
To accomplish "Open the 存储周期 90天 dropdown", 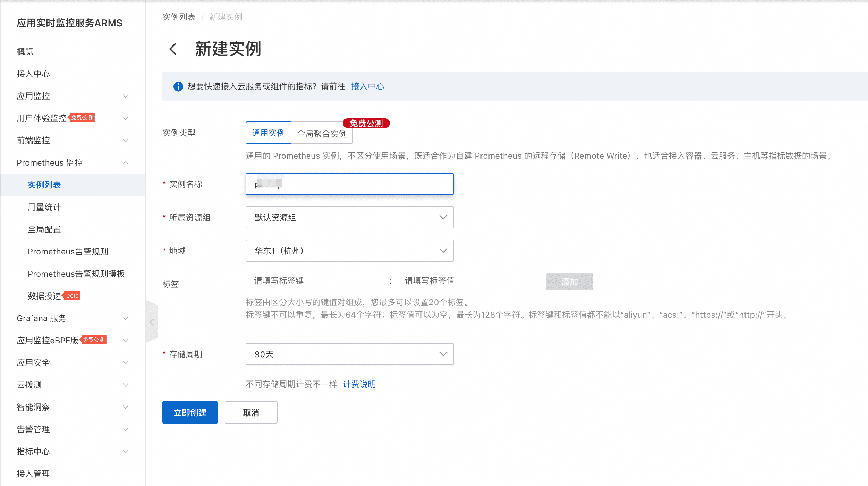I will (x=349, y=354).
